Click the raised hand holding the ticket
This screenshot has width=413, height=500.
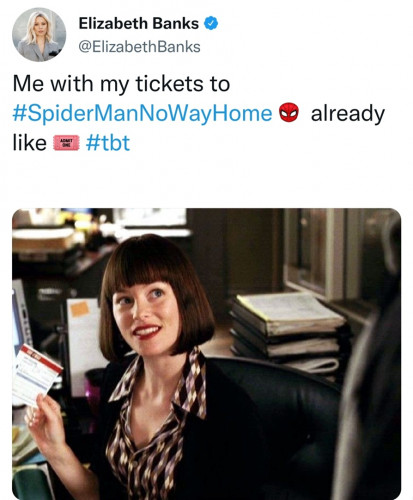tap(47, 421)
